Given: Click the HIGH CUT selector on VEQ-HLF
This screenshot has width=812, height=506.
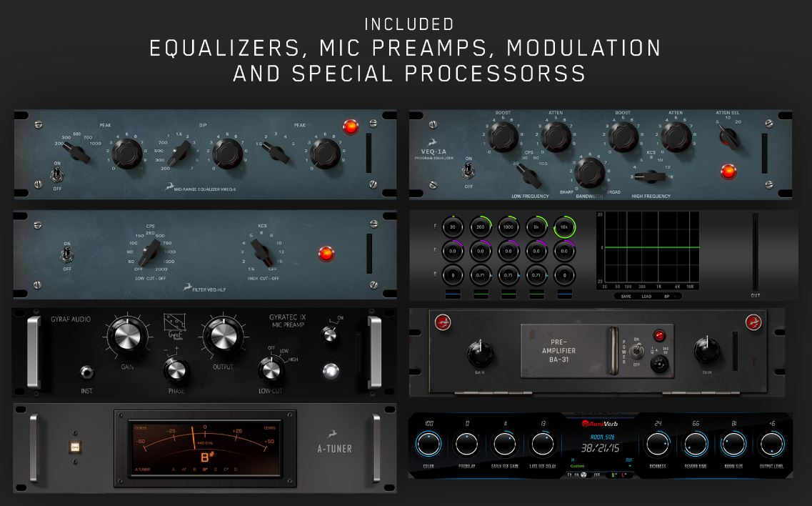Looking at the screenshot, I should coord(261,253).
